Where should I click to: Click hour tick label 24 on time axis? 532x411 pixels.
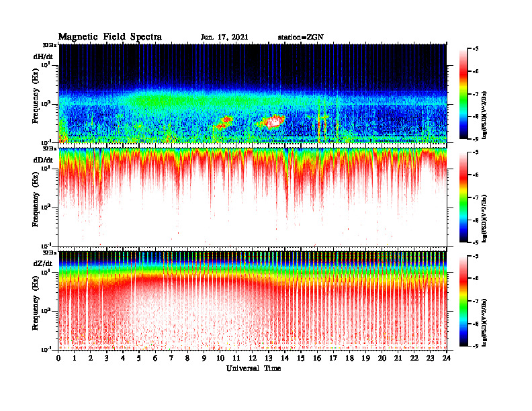click(446, 359)
